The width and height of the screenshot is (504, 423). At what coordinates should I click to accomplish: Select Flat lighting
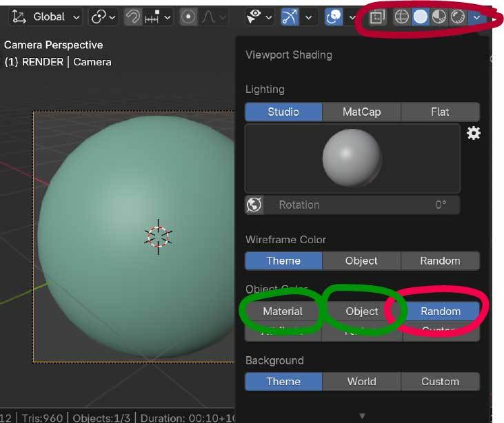[x=440, y=112]
